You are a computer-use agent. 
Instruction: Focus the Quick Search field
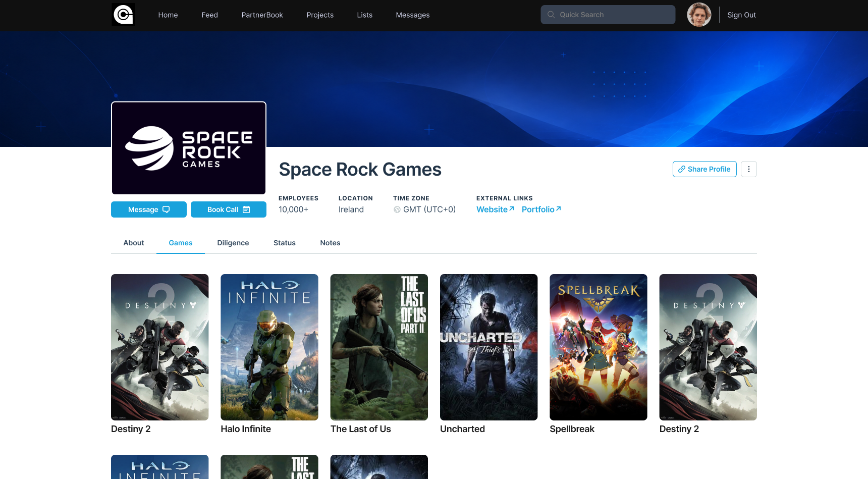pos(608,15)
